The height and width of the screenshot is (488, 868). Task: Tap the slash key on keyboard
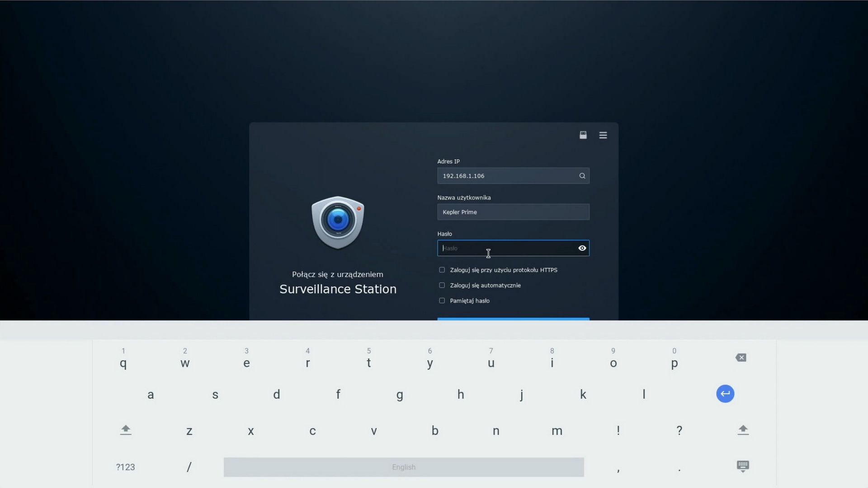(x=189, y=467)
